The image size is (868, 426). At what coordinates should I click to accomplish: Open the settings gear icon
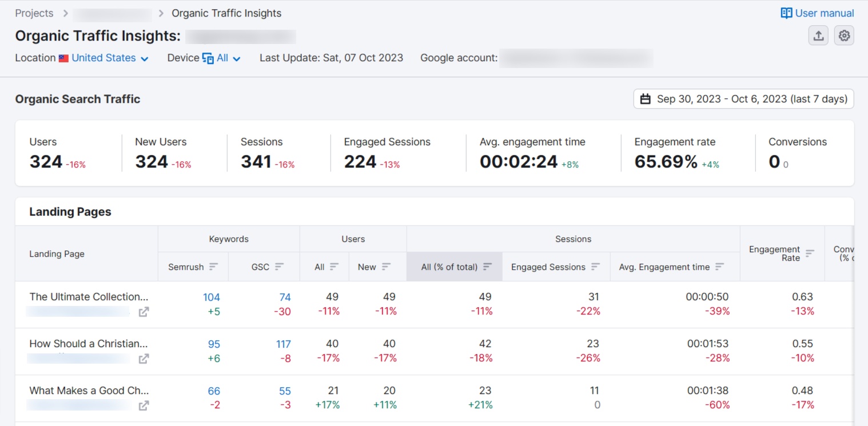point(844,35)
